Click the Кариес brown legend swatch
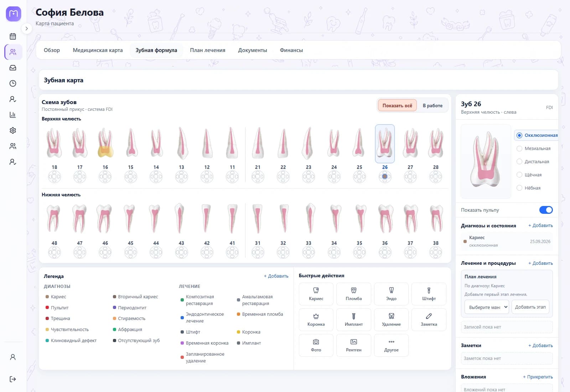Screen dimensions: 570x392 pyautogui.click(x=47, y=297)
